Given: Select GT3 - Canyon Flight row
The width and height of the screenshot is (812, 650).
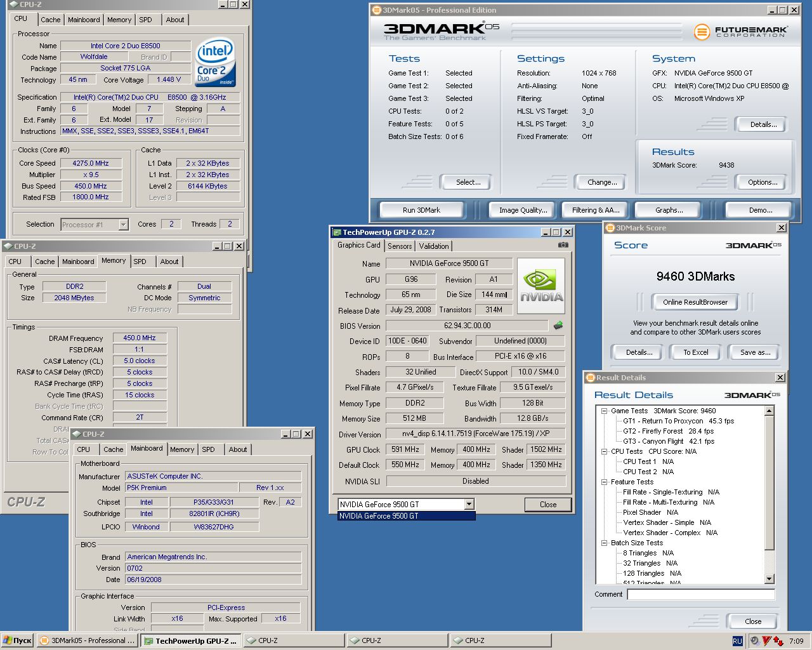Looking at the screenshot, I should (x=668, y=441).
